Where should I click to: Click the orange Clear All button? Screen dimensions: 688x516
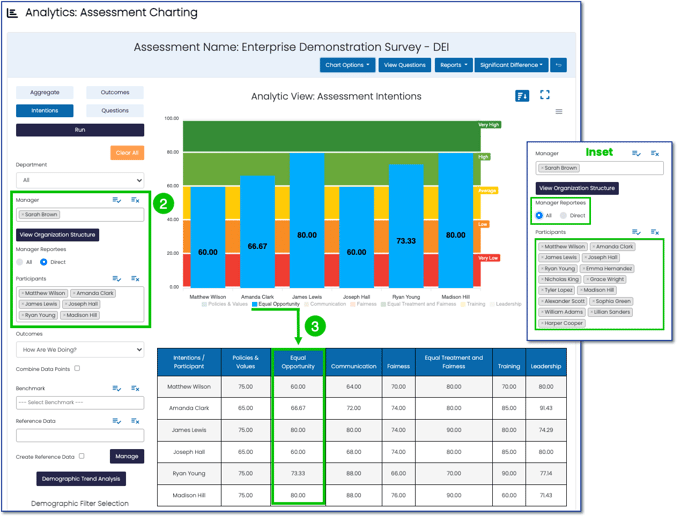[127, 153]
